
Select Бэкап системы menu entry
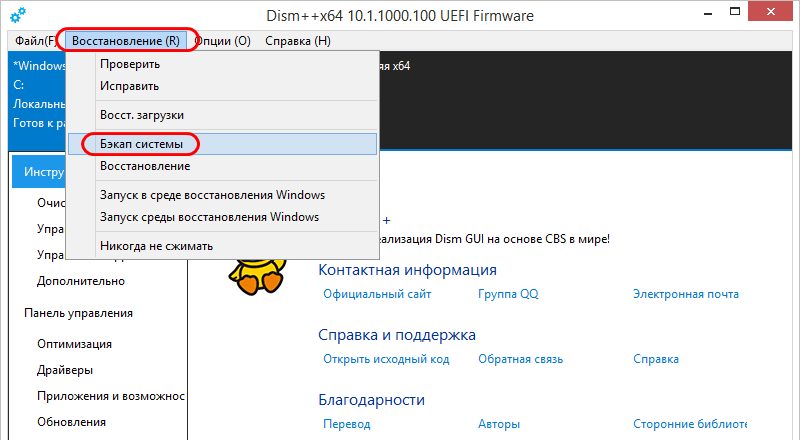[x=222, y=144]
